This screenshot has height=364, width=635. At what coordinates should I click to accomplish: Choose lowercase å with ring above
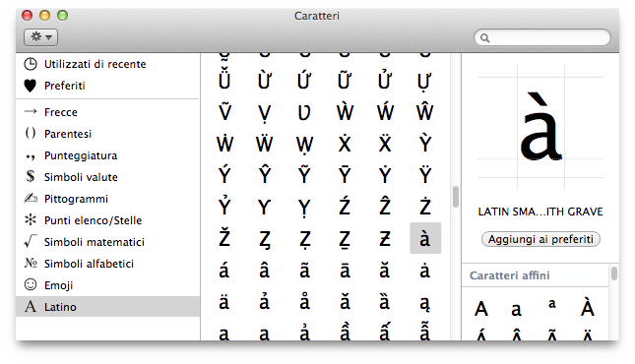(304, 302)
